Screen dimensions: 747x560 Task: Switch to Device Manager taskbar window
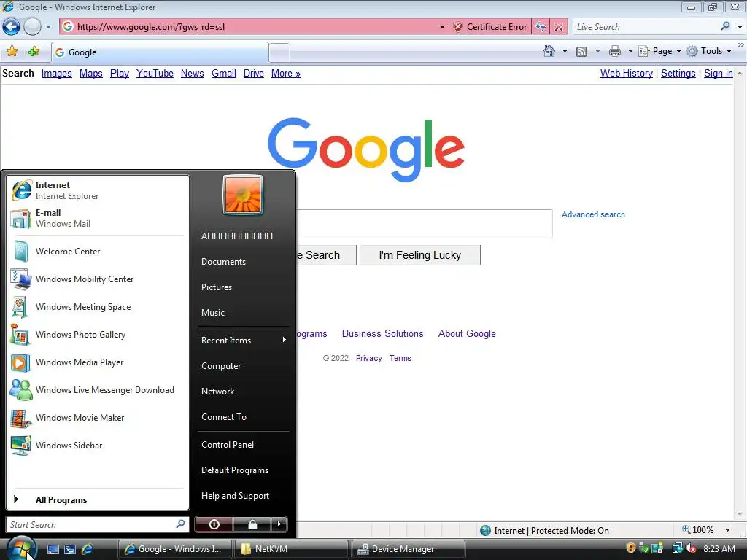pos(408,549)
